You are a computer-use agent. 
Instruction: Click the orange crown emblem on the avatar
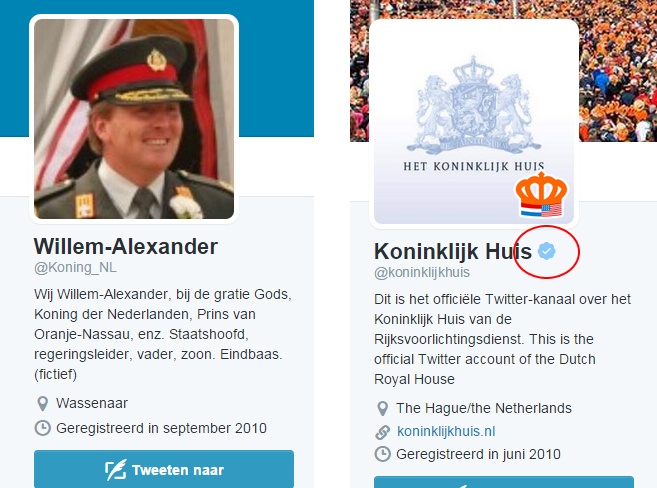541,194
